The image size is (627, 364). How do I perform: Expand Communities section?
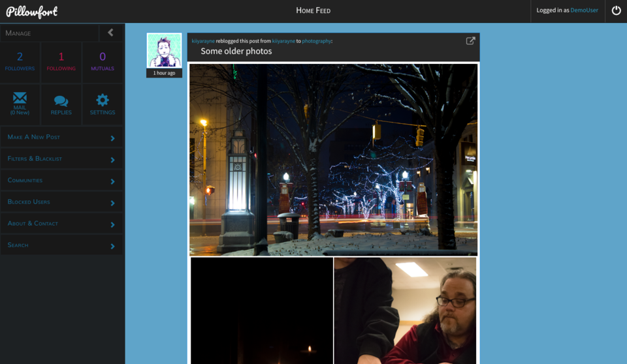pos(61,181)
